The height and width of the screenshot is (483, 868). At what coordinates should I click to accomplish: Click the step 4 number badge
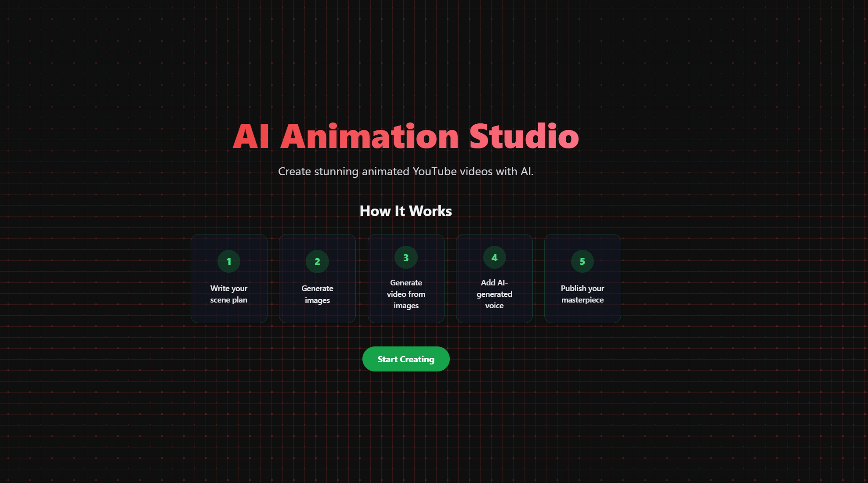click(x=494, y=258)
